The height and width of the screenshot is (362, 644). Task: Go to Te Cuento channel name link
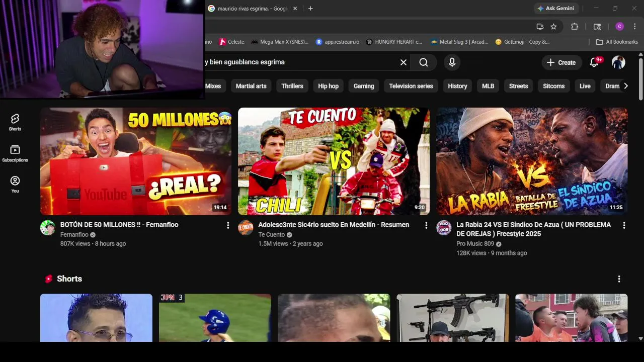pos(271,235)
